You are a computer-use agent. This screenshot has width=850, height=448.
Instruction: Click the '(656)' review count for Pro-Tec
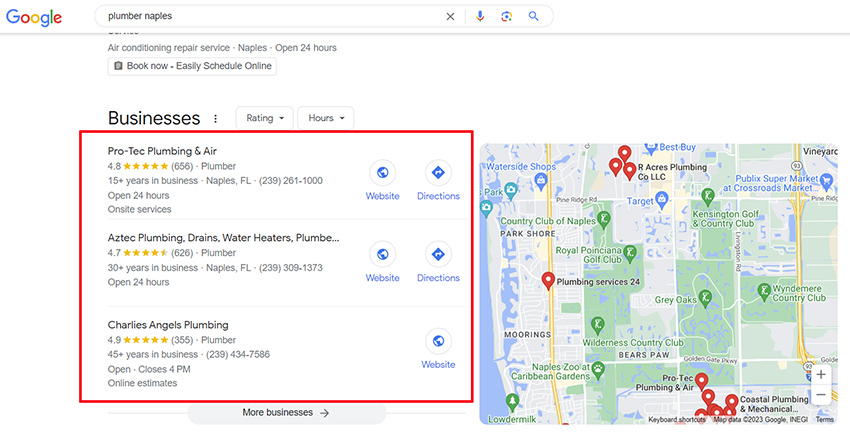[x=182, y=167]
